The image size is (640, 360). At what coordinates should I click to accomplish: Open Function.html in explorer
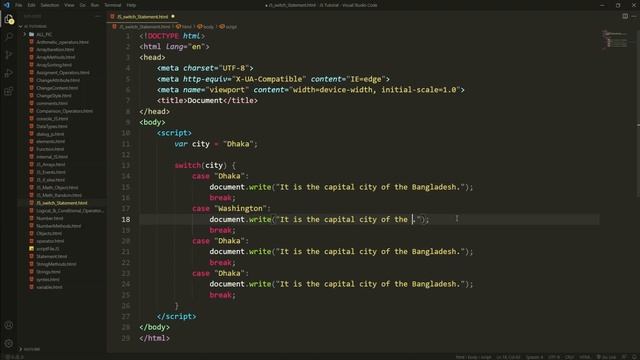(x=50, y=149)
